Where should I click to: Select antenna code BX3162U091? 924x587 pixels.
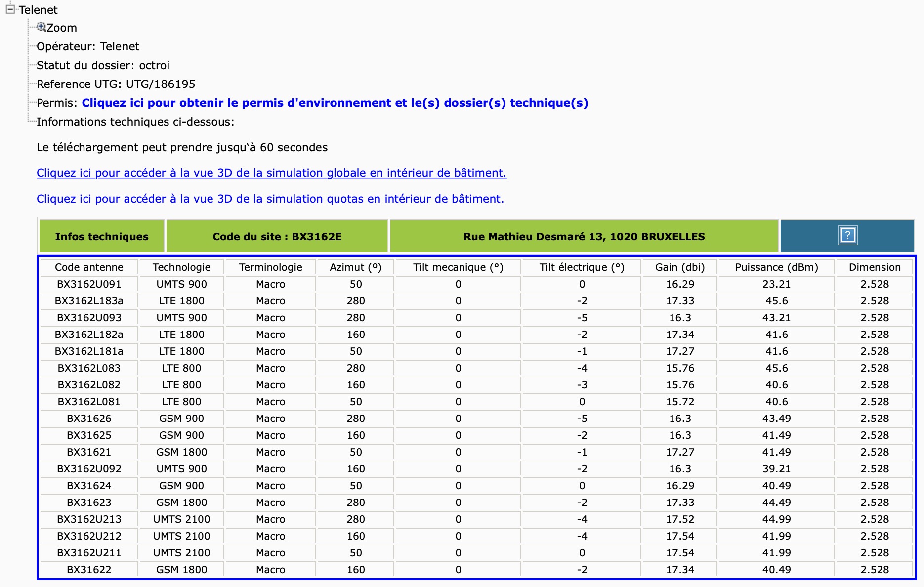point(89,284)
